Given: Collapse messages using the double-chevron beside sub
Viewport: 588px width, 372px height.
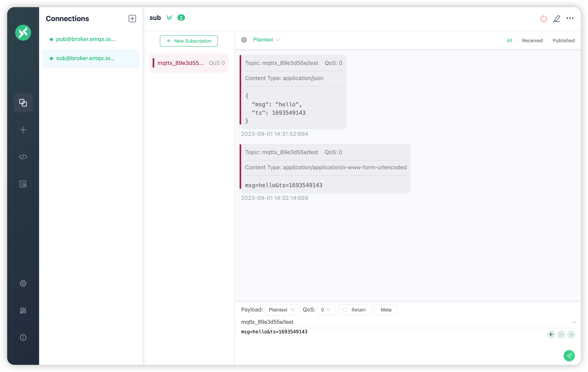Looking at the screenshot, I should tap(169, 18).
